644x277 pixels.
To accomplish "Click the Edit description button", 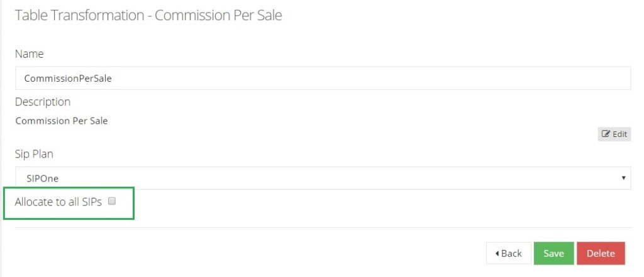I will click(614, 134).
